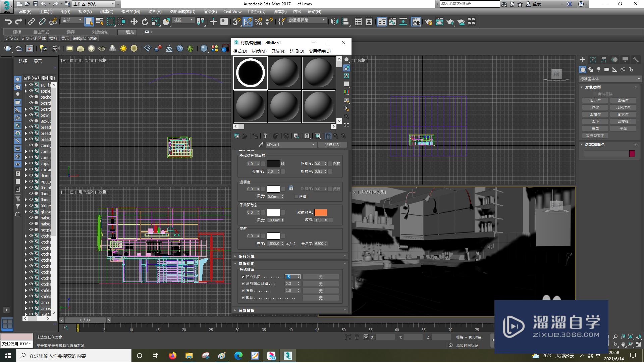The width and height of the screenshot is (644, 363).
Task: Open the 修改器(M) main menu
Action: pos(130,11)
